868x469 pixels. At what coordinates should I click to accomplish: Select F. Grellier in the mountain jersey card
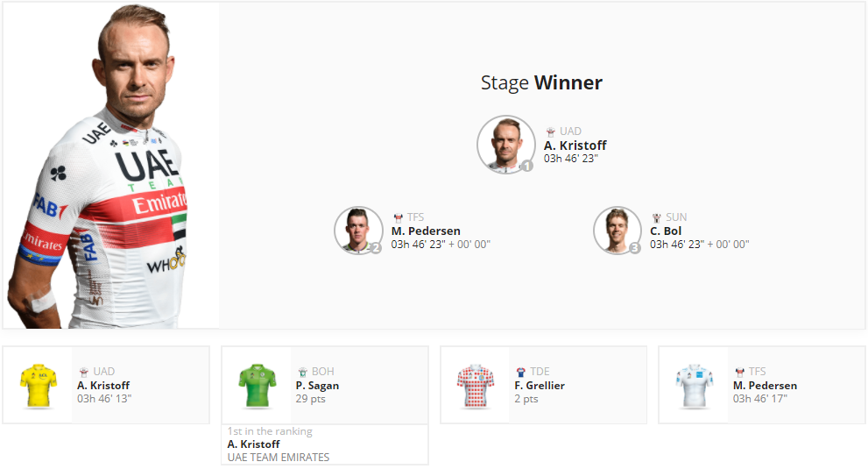540,386
